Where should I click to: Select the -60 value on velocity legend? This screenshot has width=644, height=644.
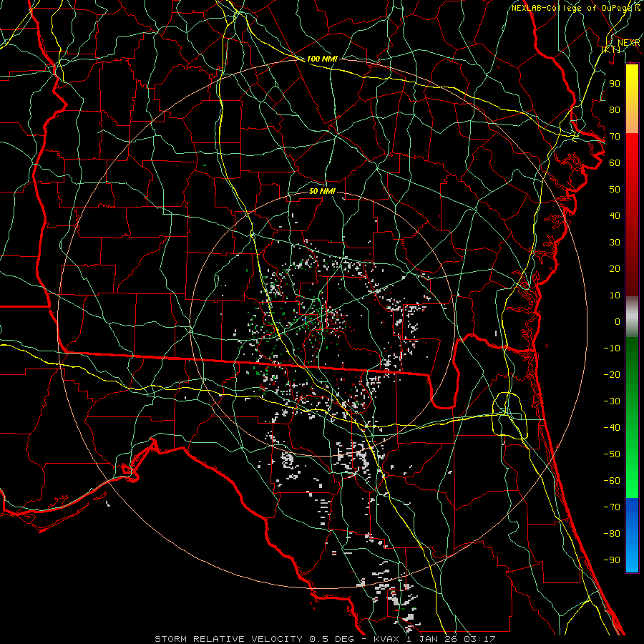(x=612, y=481)
